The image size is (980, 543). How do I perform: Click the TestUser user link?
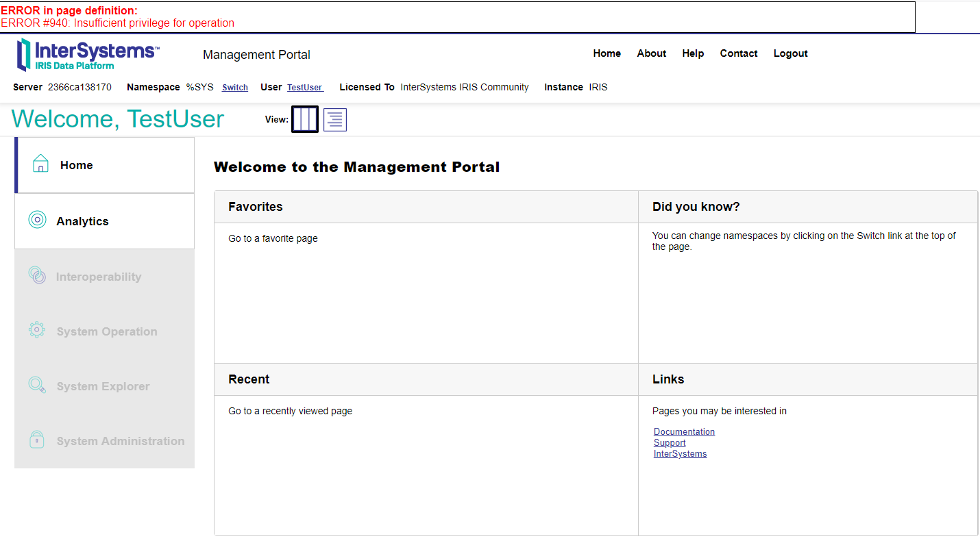(x=305, y=88)
